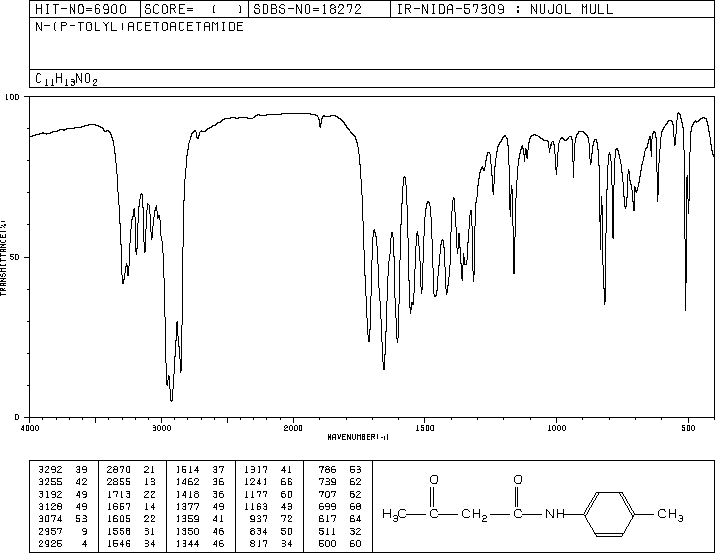
Task: Select peak value 1163 in peak table
Action: [256, 506]
